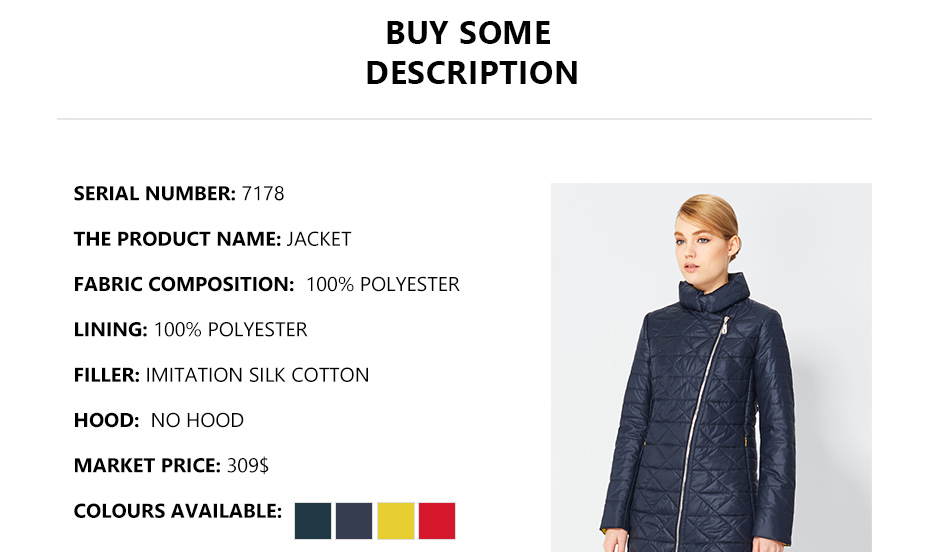
Task: Click the "HOOD:" label
Action: (x=106, y=420)
